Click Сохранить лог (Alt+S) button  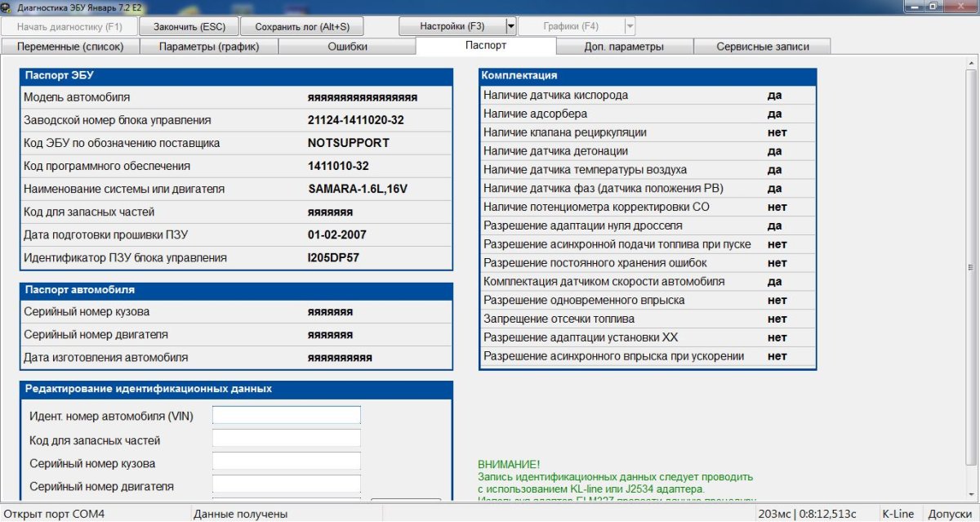coord(302,26)
